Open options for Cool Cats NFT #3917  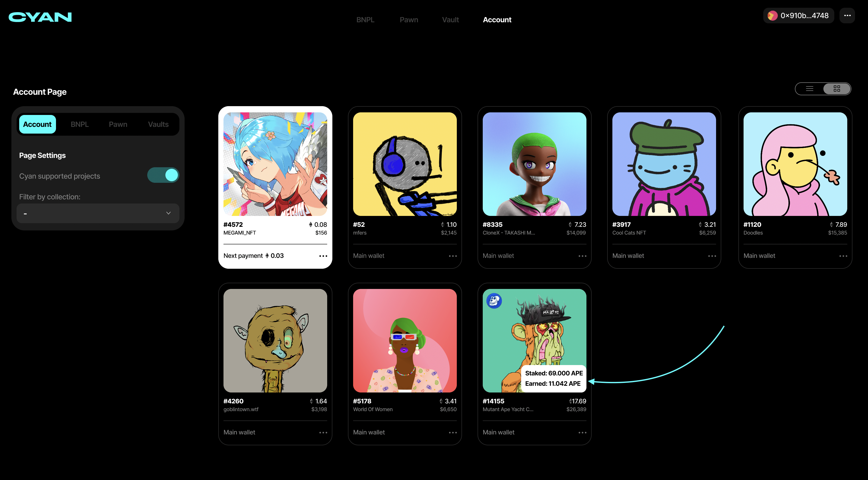point(712,256)
